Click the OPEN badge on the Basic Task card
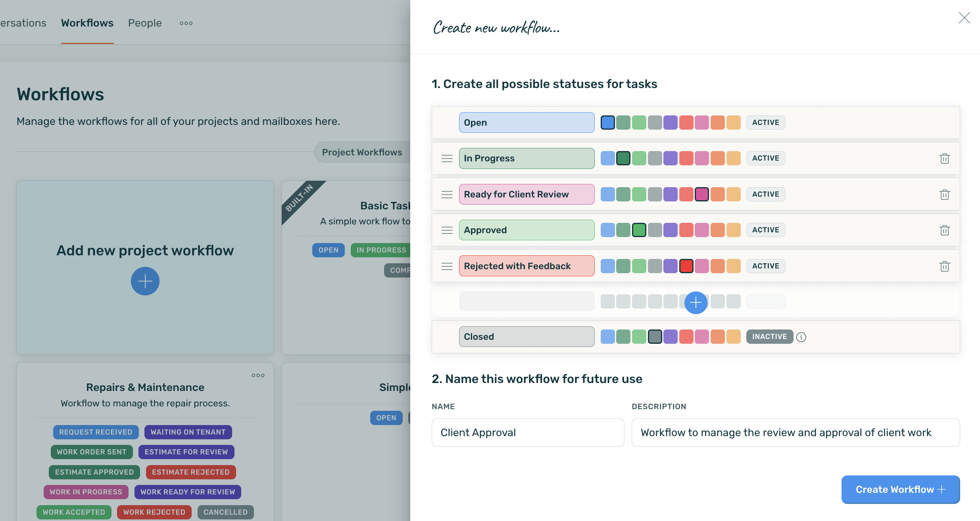Image resolution: width=980 pixels, height=521 pixels. coord(328,250)
